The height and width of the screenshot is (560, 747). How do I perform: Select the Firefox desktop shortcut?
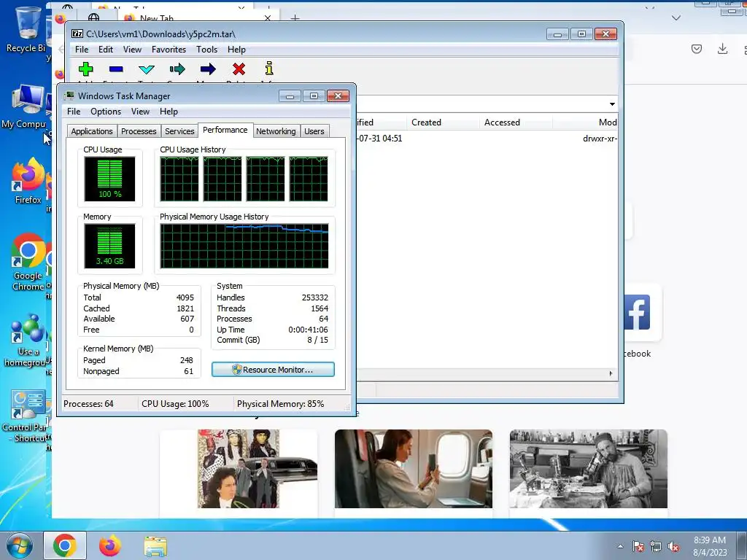click(x=28, y=182)
